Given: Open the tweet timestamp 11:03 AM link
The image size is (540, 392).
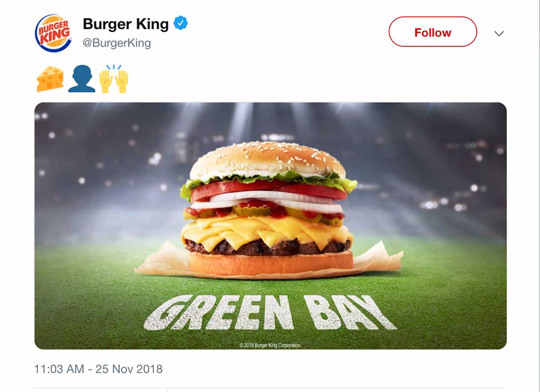Looking at the screenshot, I should [x=59, y=369].
